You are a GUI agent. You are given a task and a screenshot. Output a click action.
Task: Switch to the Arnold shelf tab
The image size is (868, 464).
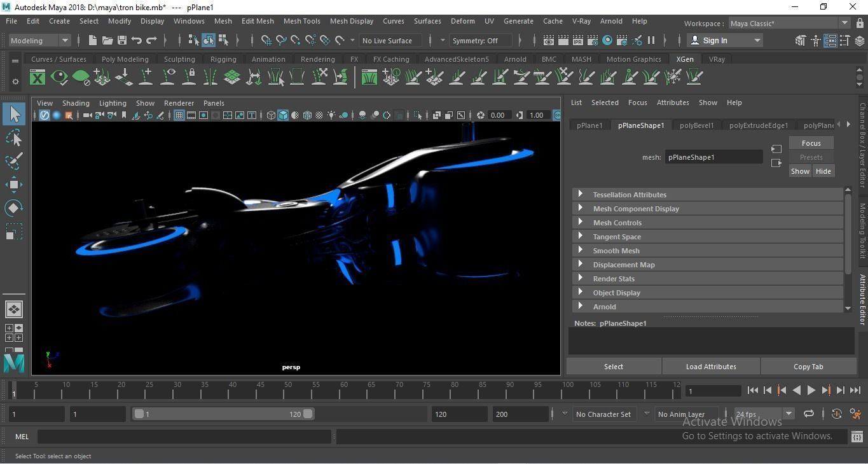515,59
